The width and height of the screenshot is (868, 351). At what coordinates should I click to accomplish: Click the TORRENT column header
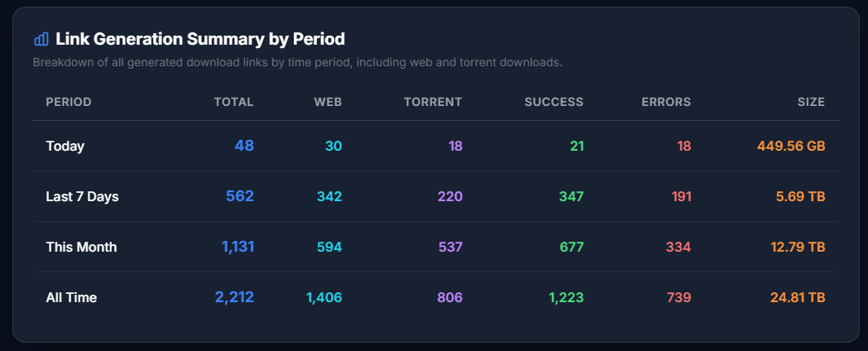433,102
